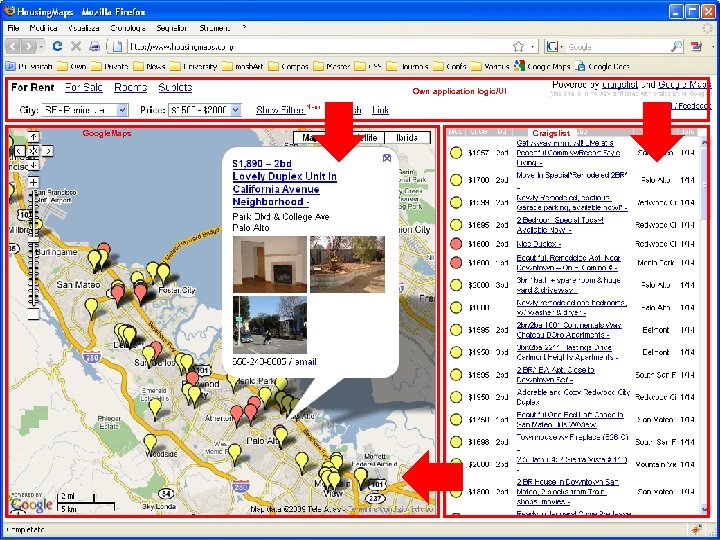The height and width of the screenshot is (540, 720).
Task: Bookmark this page with the star icon
Action: tap(518, 46)
